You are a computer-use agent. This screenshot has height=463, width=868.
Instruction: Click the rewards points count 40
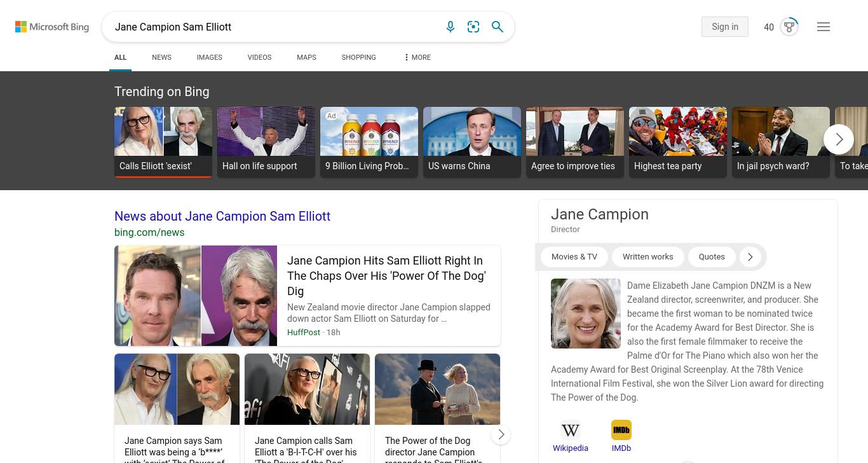pyautogui.click(x=769, y=27)
